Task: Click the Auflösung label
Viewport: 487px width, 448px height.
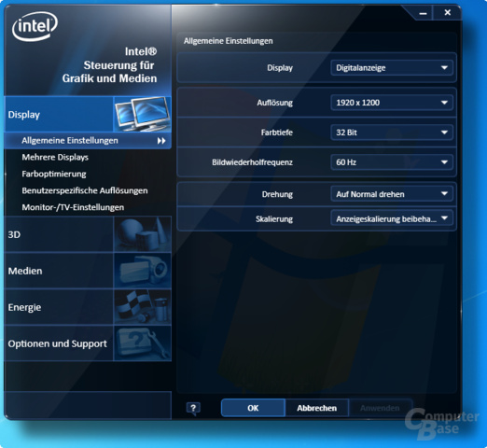Action: pos(274,103)
